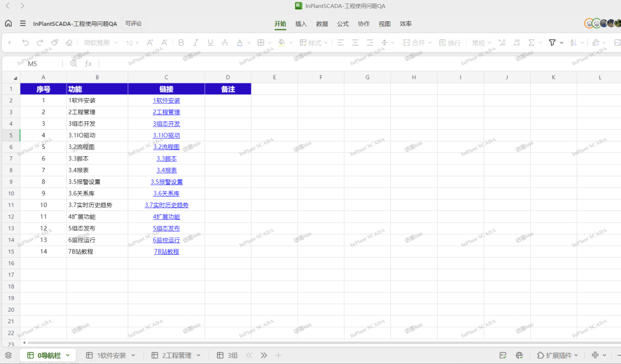Align cell text to the left
Image resolution: width=621 pixels, height=364 pixels.
coord(340,43)
